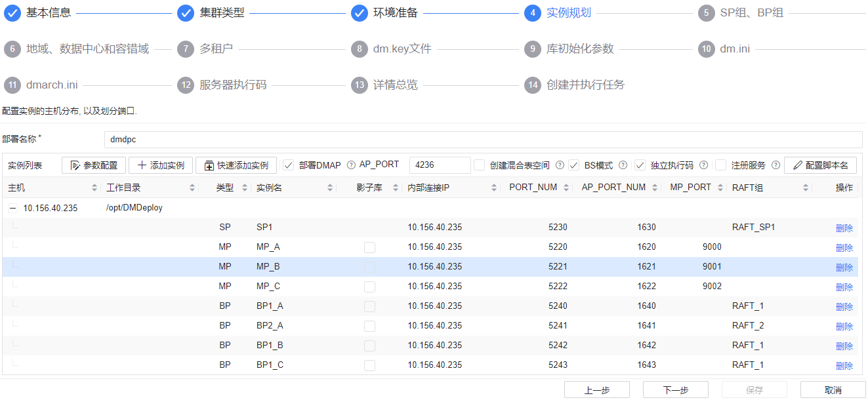Screen dimensions: 868x400
Task: Show help icon next to 创建混合表空间
Action: (560, 165)
